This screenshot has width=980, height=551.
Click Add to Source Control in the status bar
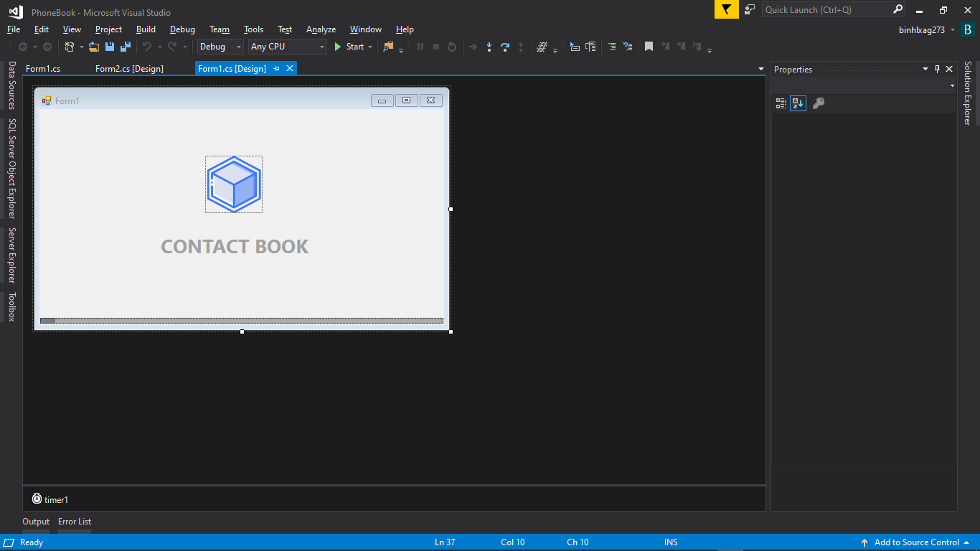(916, 542)
